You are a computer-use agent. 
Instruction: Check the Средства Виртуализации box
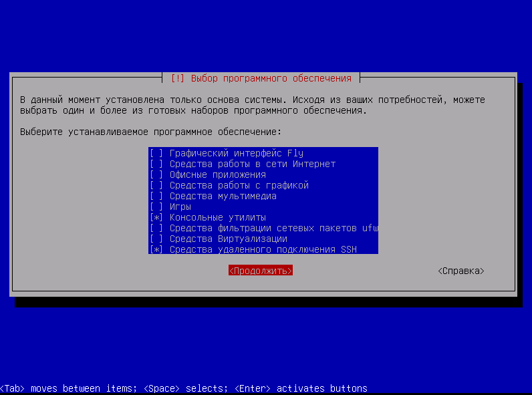(x=156, y=239)
